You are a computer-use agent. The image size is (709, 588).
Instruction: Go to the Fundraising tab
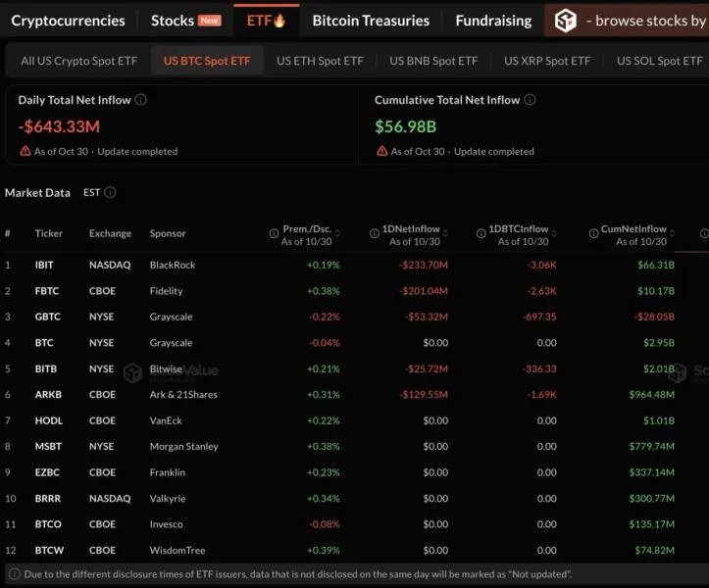[493, 21]
